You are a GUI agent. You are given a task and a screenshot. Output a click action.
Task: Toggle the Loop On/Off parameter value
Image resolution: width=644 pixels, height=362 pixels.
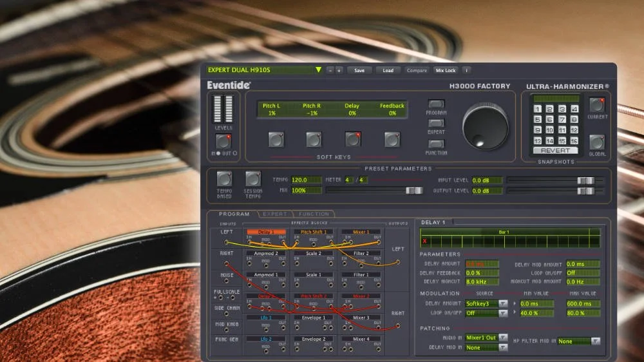[x=583, y=273]
